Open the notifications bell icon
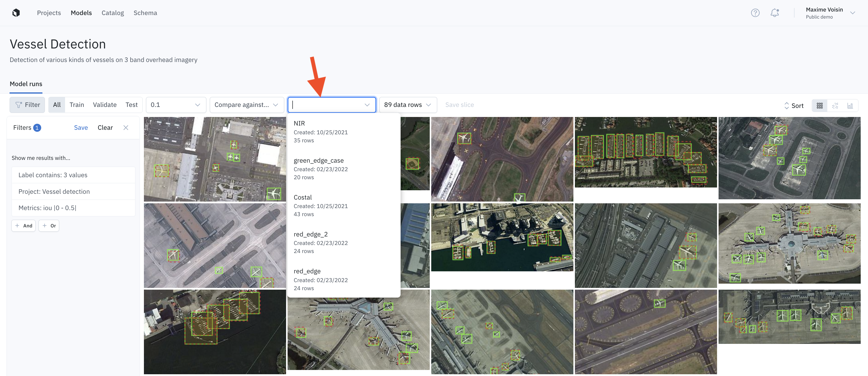 click(775, 13)
